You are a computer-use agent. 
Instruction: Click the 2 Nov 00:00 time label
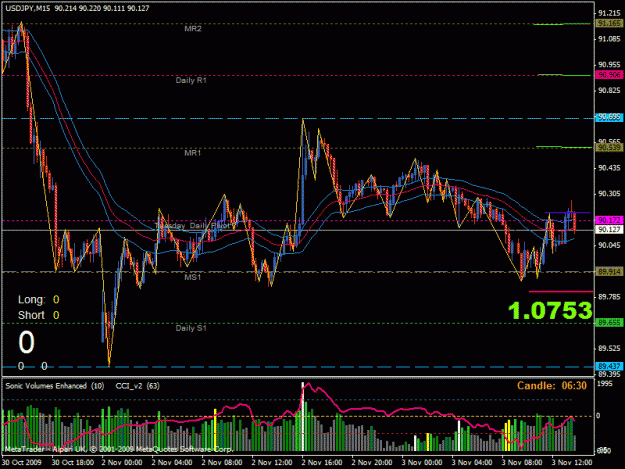point(122,463)
